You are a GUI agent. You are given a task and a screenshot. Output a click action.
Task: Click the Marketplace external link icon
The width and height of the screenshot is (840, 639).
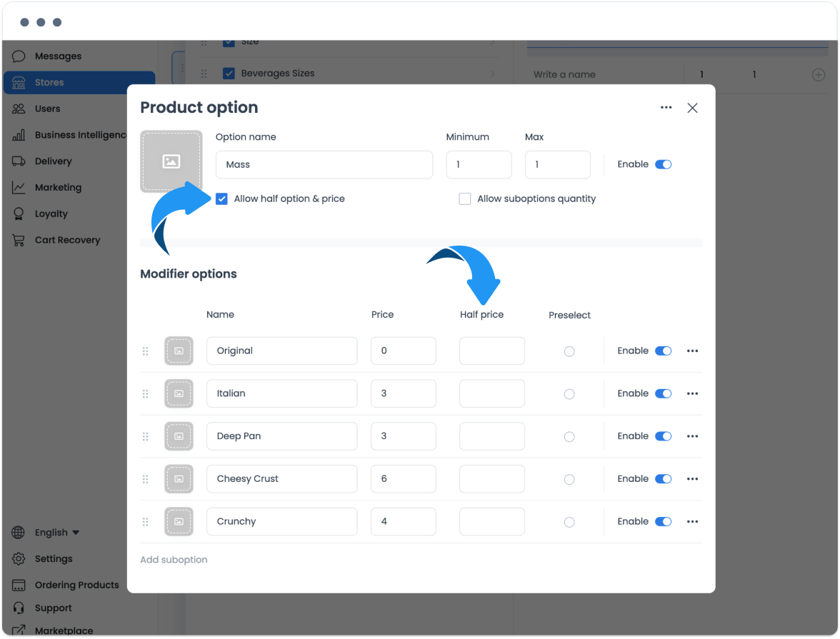pos(19,630)
